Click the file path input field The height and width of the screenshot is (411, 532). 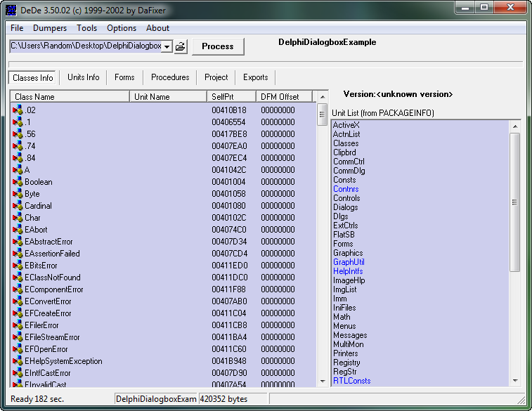coord(86,46)
